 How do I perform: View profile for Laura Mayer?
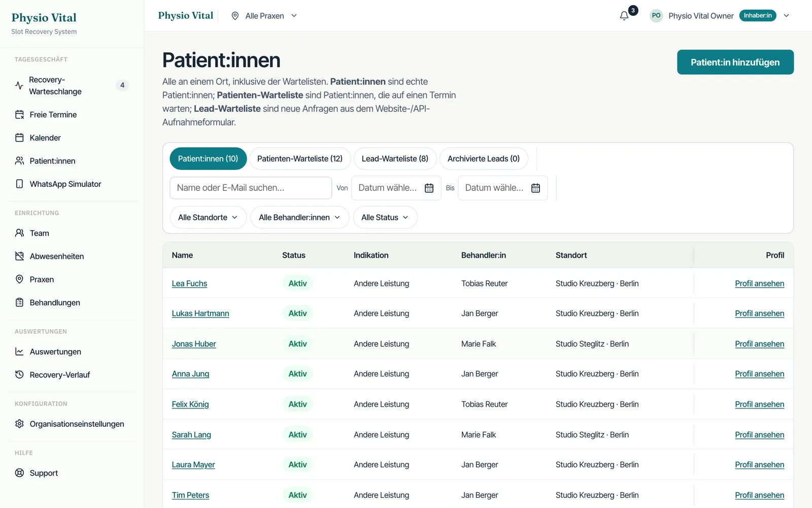pyautogui.click(x=759, y=465)
